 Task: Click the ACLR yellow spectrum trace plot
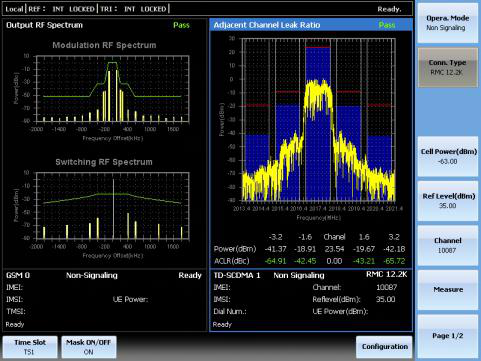pyautogui.click(x=319, y=120)
